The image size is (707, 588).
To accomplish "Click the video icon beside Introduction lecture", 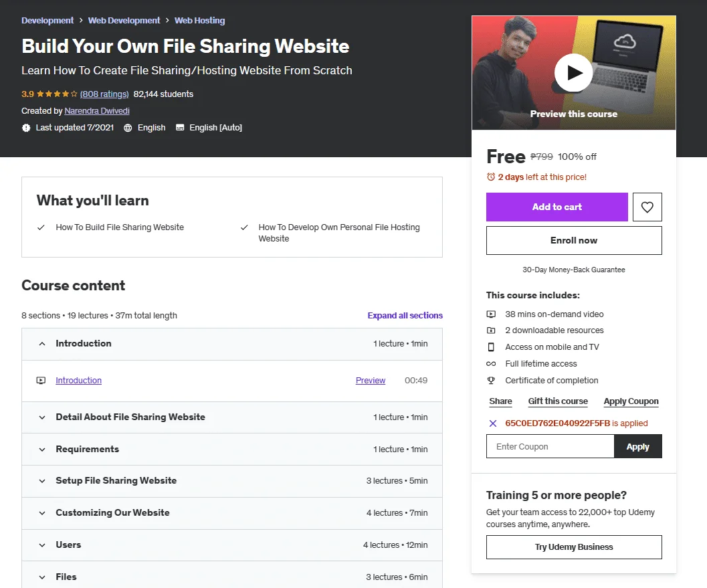I will (41, 380).
